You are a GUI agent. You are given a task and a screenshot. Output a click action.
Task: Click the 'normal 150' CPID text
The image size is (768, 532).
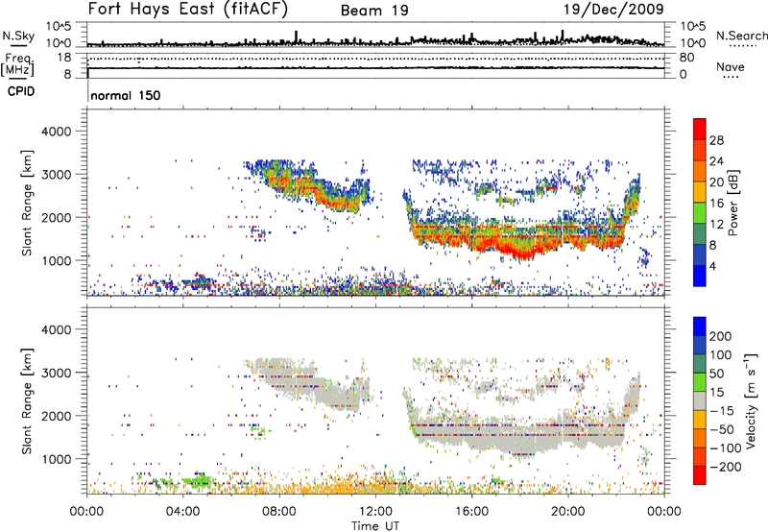[126, 95]
